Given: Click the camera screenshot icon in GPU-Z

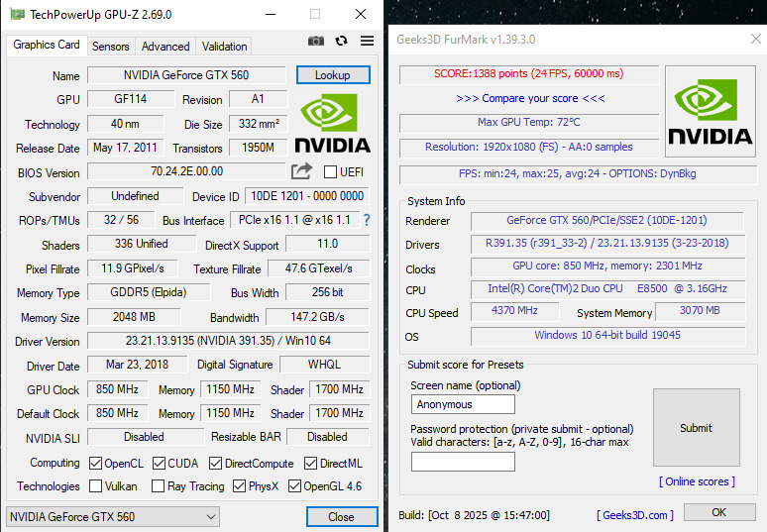Looking at the screenshot, I should coord(315,41).
